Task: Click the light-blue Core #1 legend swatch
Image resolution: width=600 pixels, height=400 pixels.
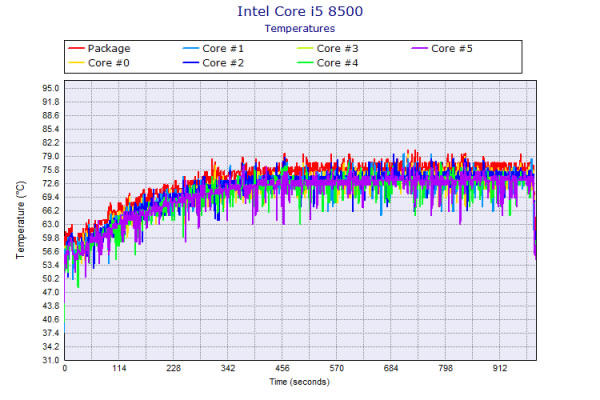Action: click(191, 49)
